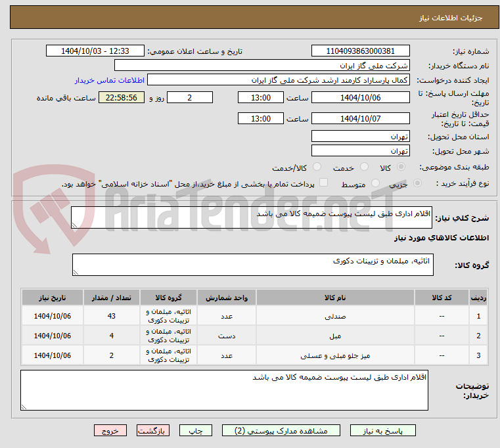This screenshot has height=448, width=500.
Task: Click the مبل item name cell
Action: pos(335,336)
